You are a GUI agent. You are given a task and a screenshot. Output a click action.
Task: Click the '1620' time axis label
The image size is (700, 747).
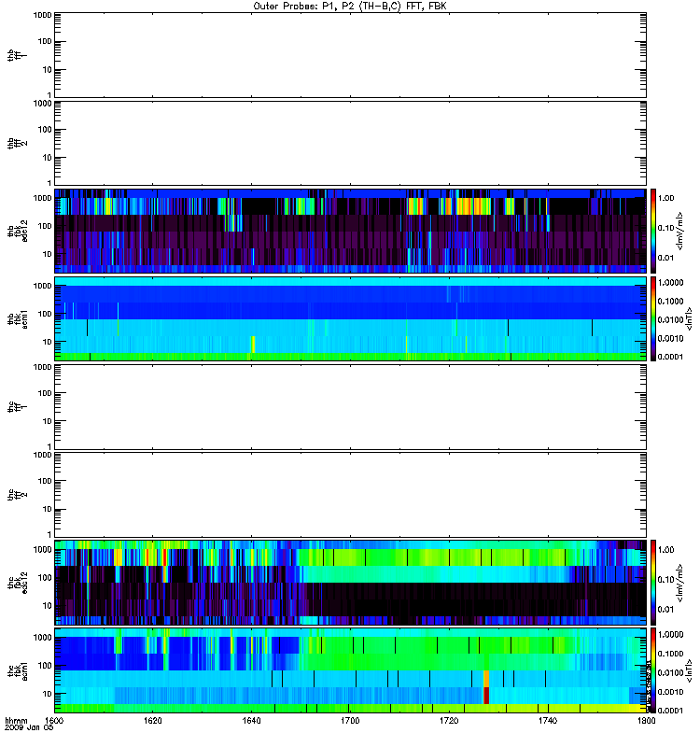point(153,721)
